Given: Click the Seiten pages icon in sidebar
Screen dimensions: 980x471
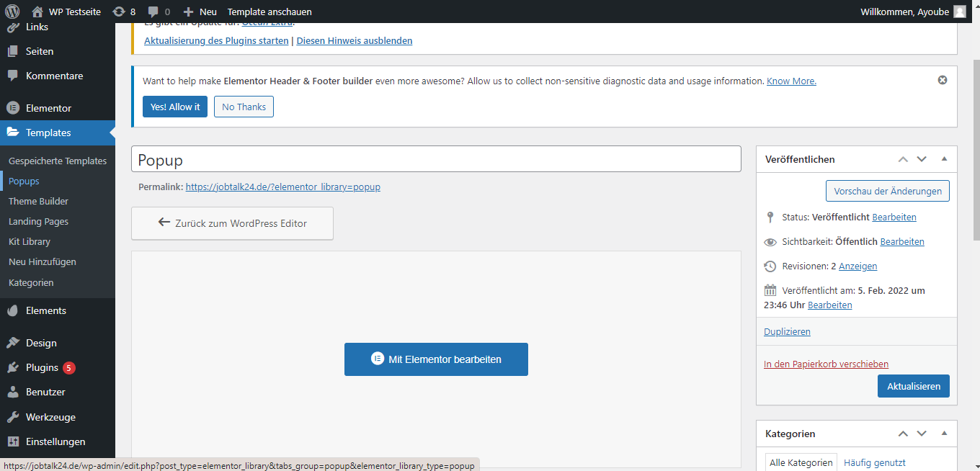Looking at the screenshot, I should coord(13,51).
